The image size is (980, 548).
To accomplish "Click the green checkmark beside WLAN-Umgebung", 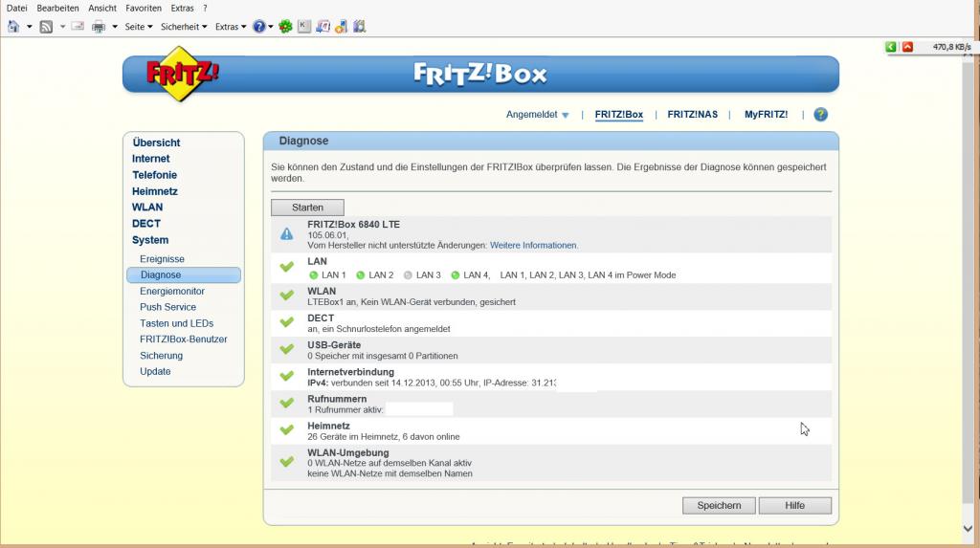I will point(287,462).
